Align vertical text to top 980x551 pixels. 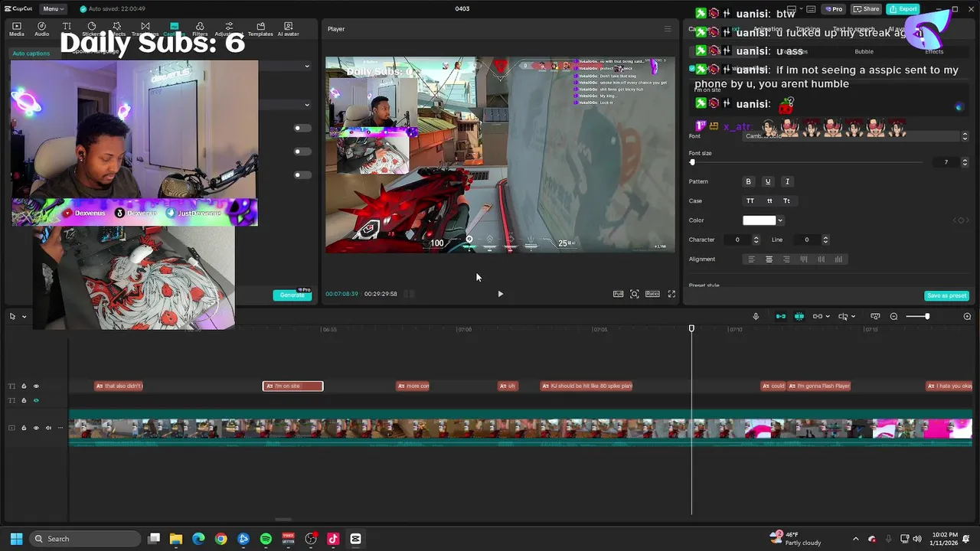(804, 259)
